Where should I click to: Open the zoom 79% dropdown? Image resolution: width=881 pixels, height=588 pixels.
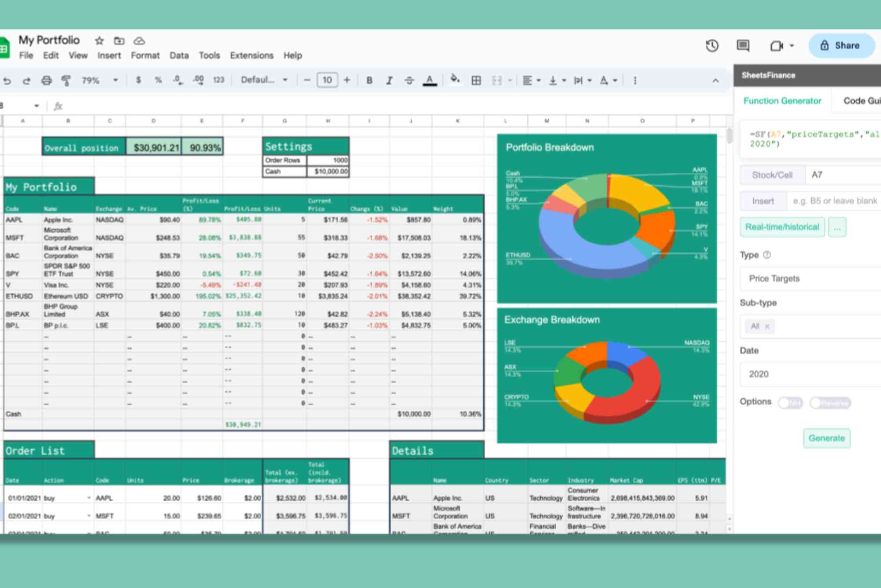(100, 81)
